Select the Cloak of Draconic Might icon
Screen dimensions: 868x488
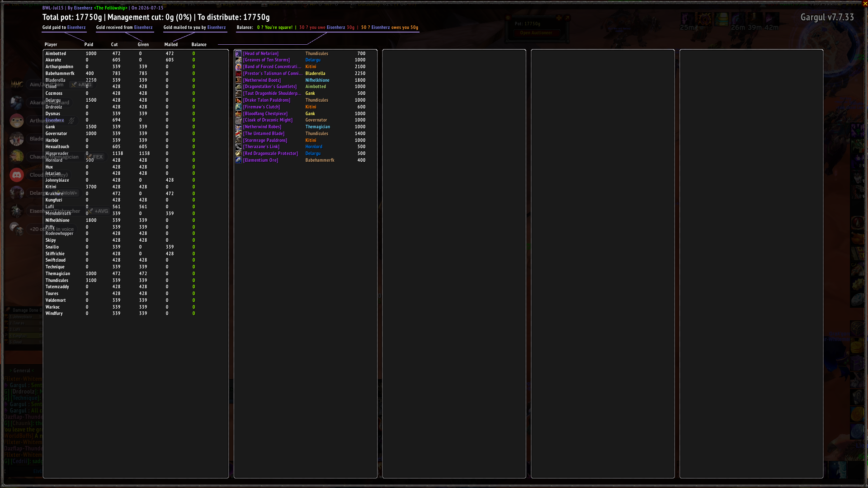pos(238,120)
